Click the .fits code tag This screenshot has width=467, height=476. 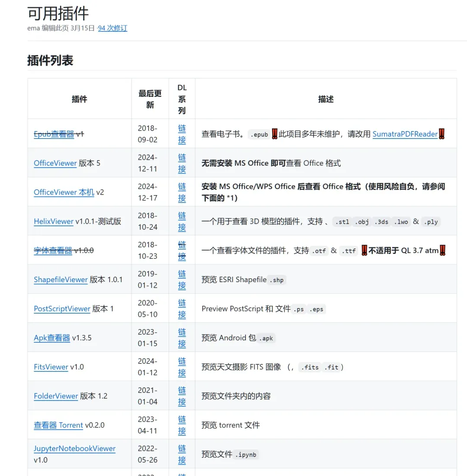[310, 368]
